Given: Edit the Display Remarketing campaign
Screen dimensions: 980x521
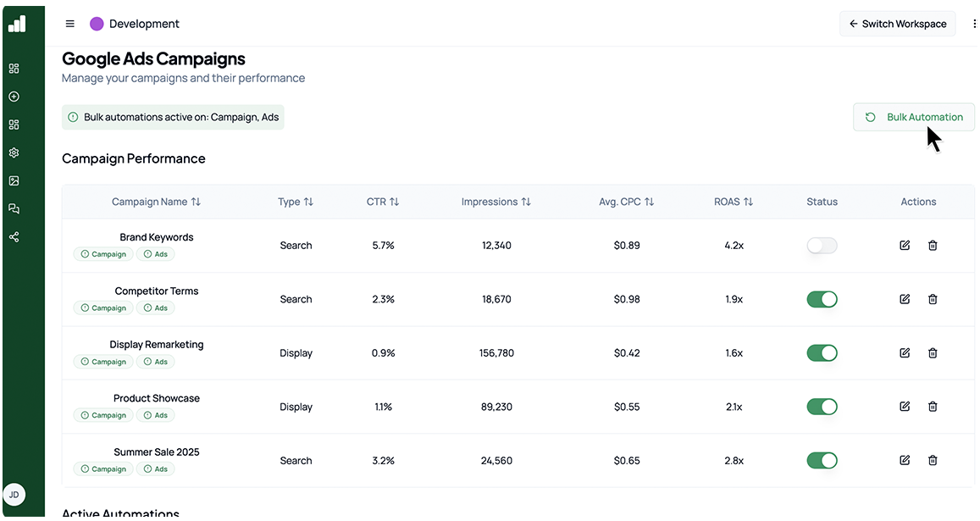Looking at the screenshot, I should 905,352.
